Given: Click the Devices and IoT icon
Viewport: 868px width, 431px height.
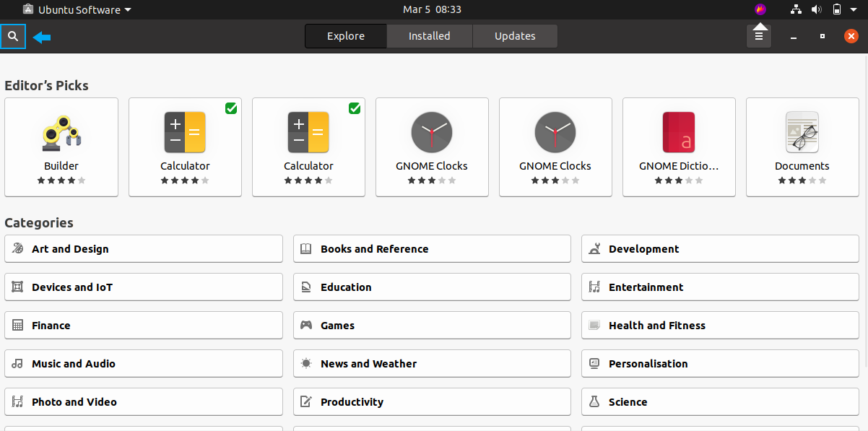Looking at the screenshot, I should 18,287.
